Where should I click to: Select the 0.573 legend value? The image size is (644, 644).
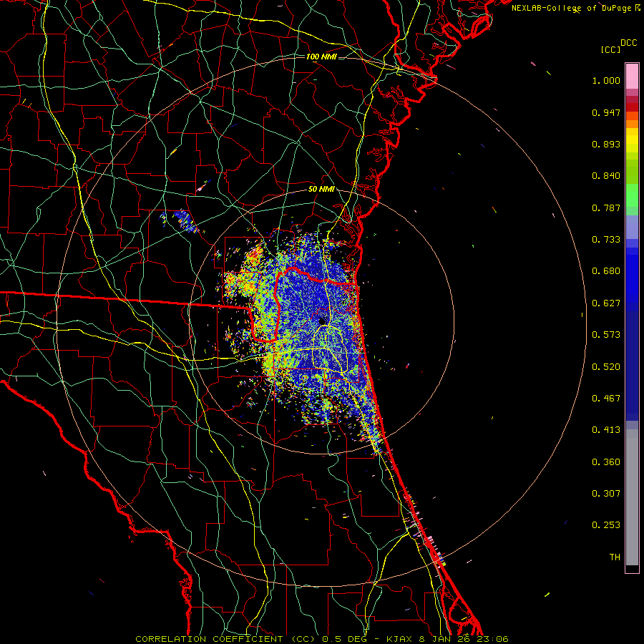pos(606,335)
